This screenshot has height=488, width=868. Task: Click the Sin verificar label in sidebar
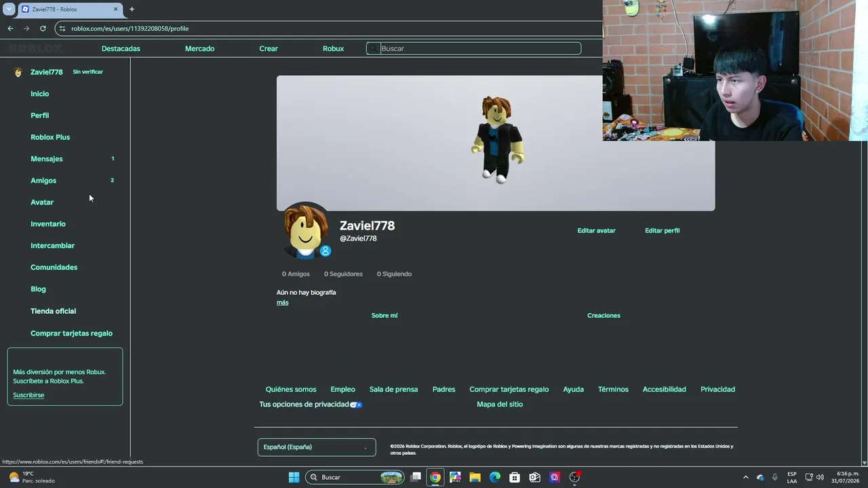pos(88,72)
